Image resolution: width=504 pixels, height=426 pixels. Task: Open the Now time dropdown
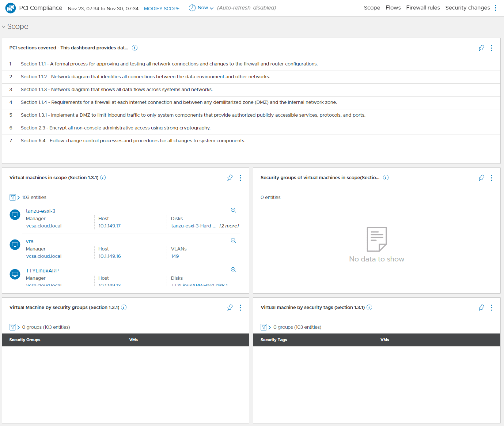(205, 8)
